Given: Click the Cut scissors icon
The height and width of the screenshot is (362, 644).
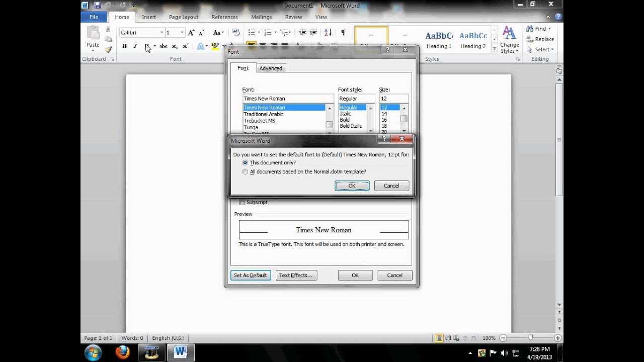Looking at the screenshot, I should click(108, 29).
